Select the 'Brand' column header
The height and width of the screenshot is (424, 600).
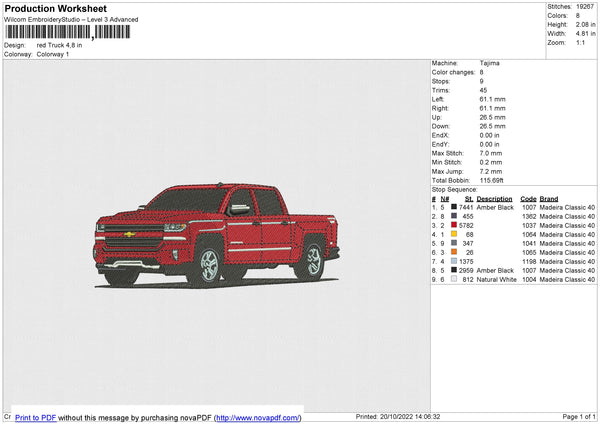point(549,199)
